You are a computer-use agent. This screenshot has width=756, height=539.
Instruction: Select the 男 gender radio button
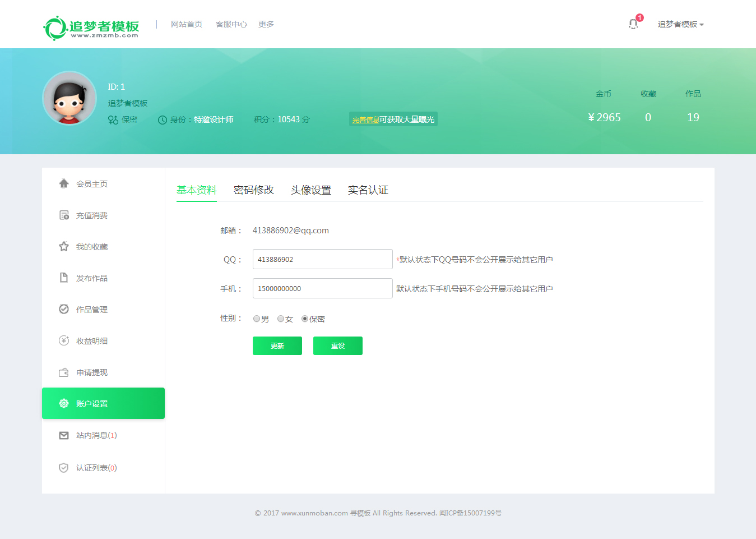(257, 319)
